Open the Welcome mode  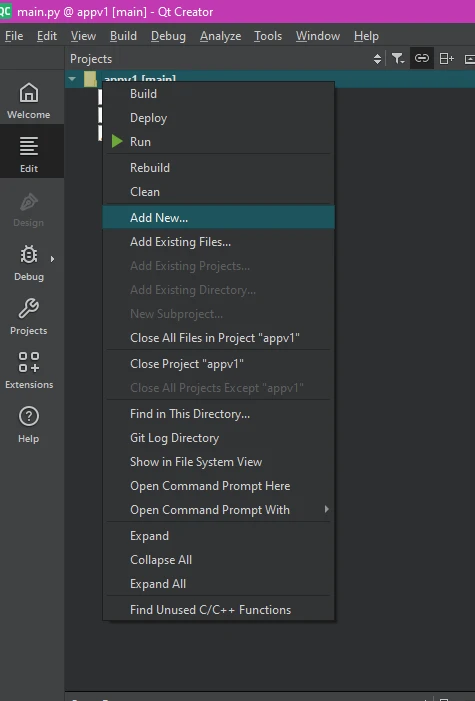[x=29, y=101]
